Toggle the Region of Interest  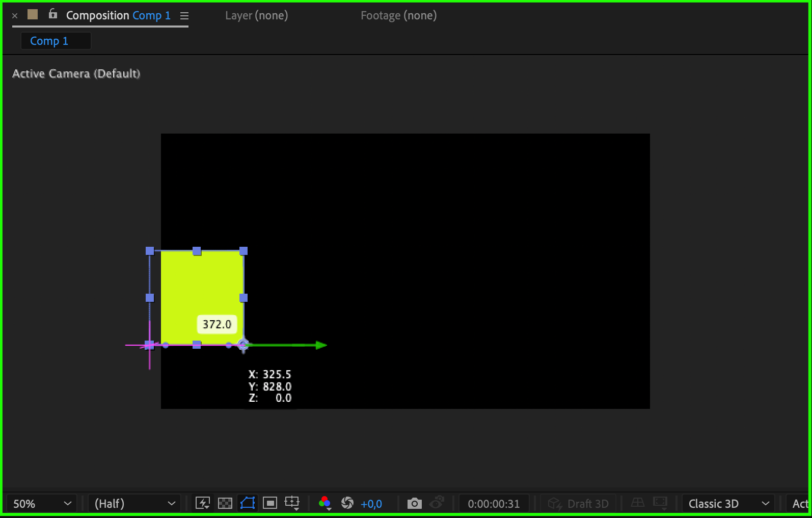tap(270, 503)
